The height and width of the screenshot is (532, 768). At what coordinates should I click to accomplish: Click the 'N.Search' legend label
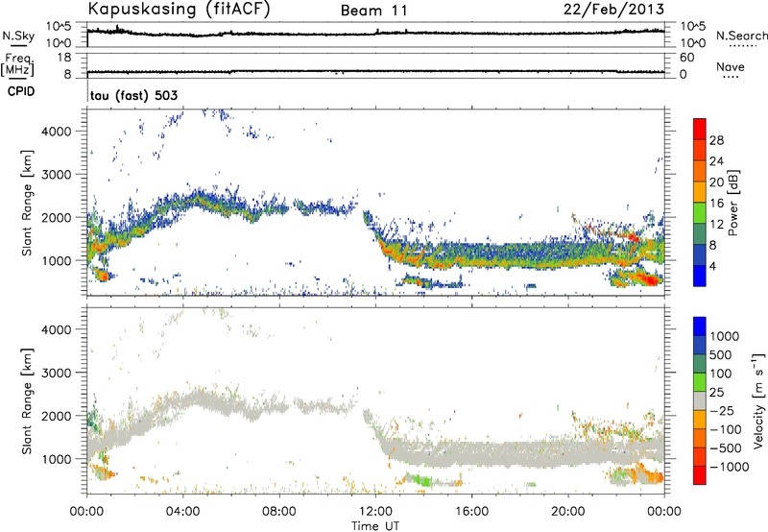741,36
